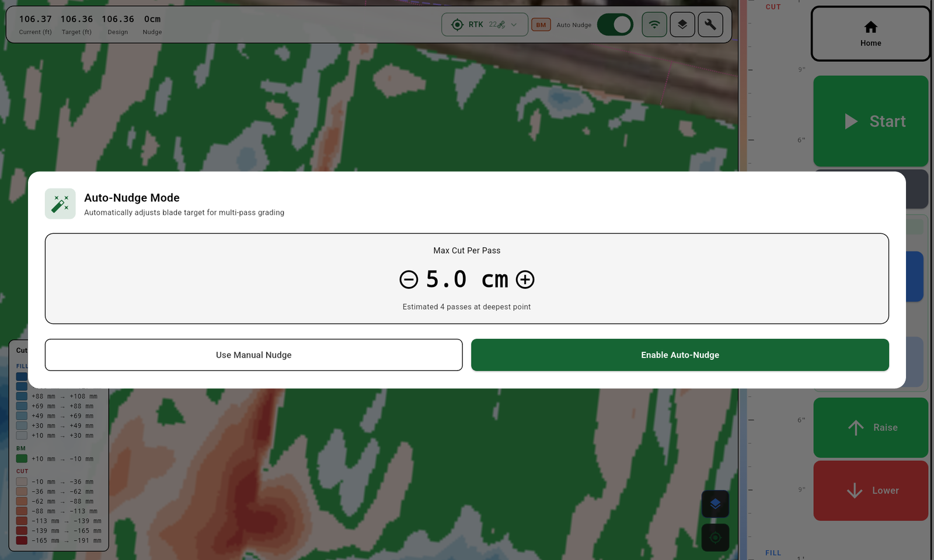934x560 pixels.
Task: Open the RTK satellite status dropdown
Action: pyautogui.click(x=485, y=24)
